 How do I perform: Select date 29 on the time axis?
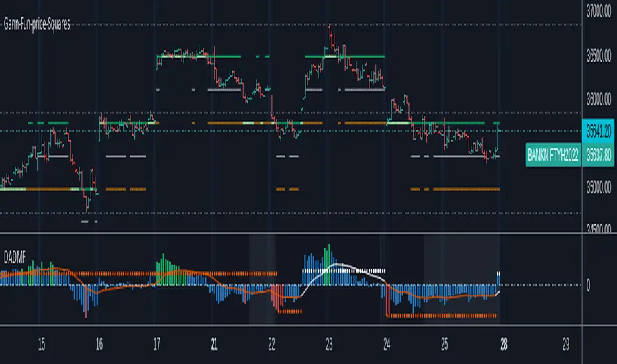(565, 345)
